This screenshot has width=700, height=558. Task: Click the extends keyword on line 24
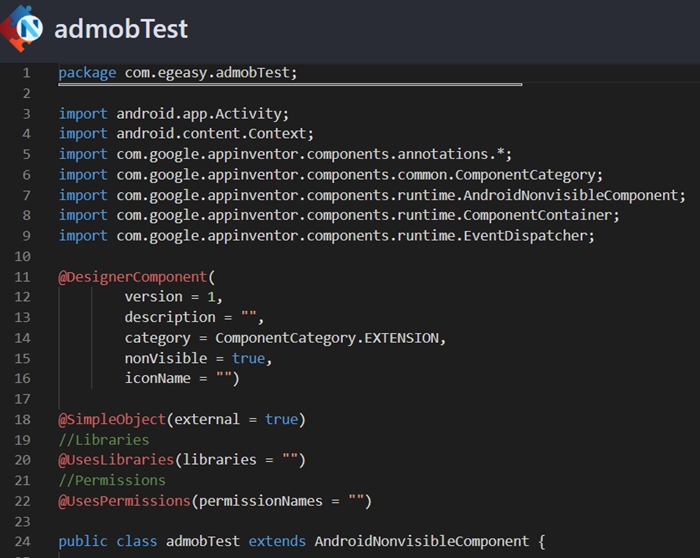tap(277, 541)
